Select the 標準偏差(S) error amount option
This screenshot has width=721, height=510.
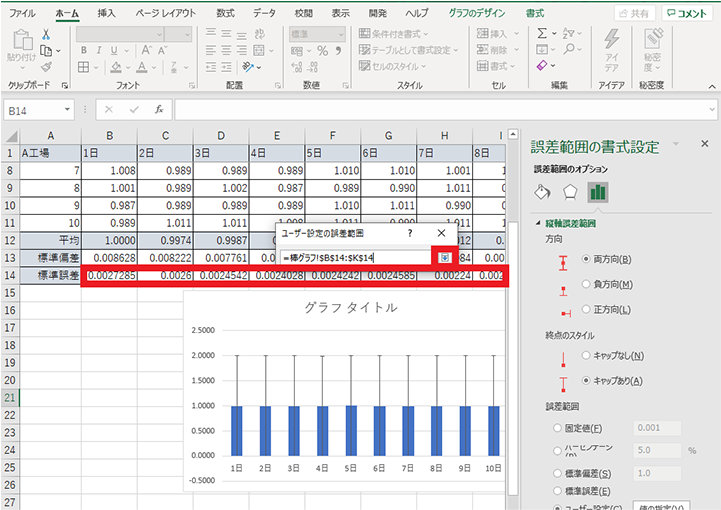557,473
